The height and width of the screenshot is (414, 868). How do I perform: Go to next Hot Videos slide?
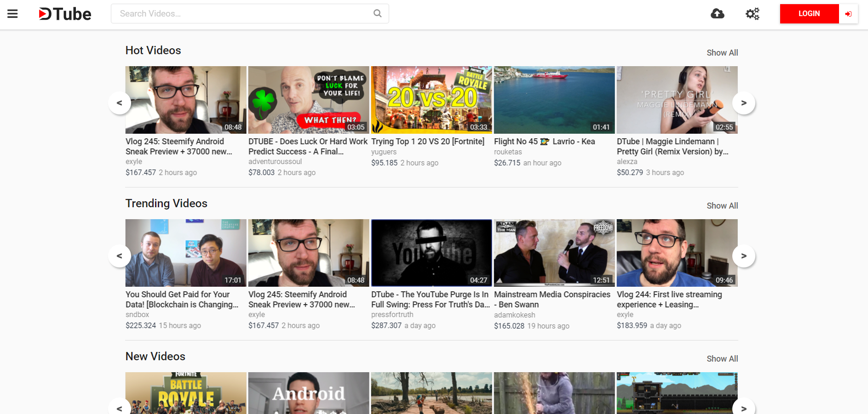click(744, 103)
